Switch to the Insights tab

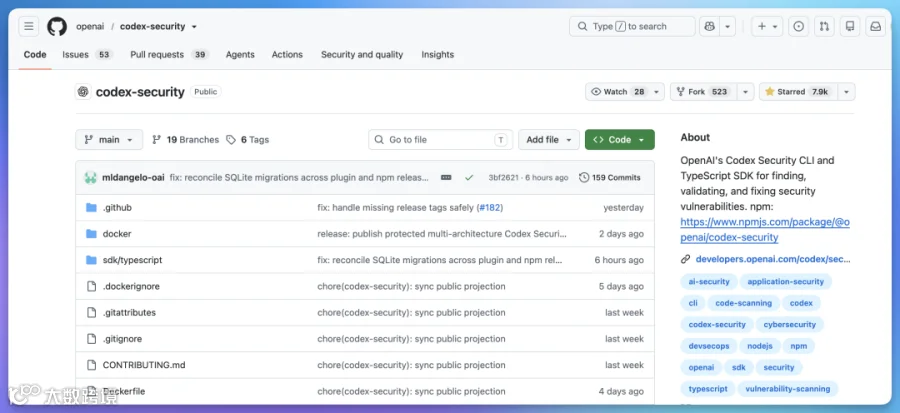[437, 54]
